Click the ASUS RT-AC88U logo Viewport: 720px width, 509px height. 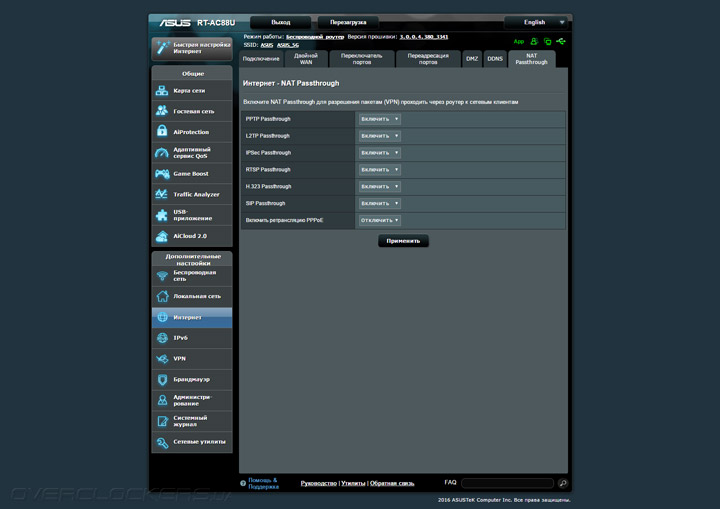(x=197, y=23)
